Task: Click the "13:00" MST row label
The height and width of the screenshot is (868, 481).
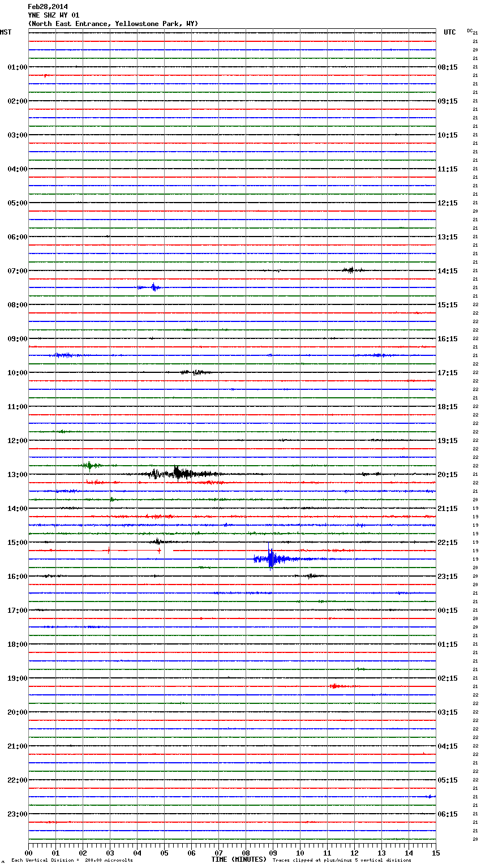Action: tap(18, 475)
